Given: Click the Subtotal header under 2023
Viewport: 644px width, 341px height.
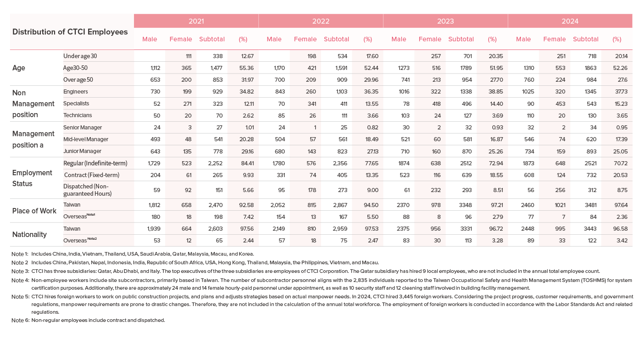Looking at the screenshot, I should tap(461, 39).
